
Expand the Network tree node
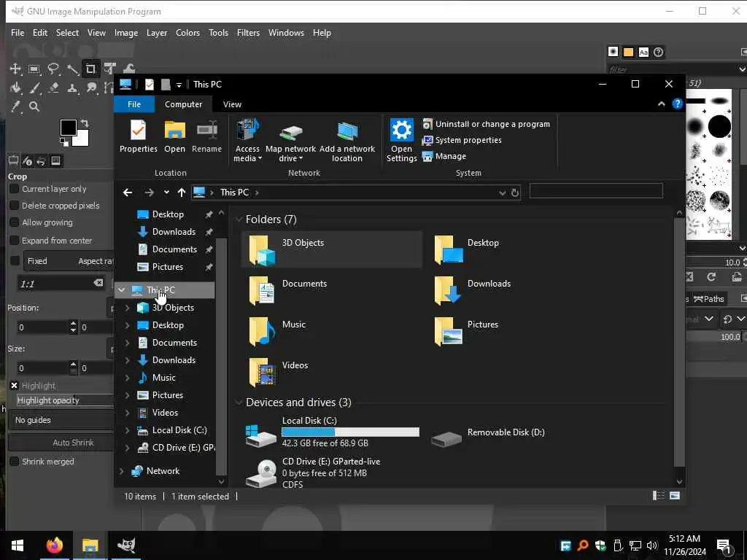(x=122, y=471)
